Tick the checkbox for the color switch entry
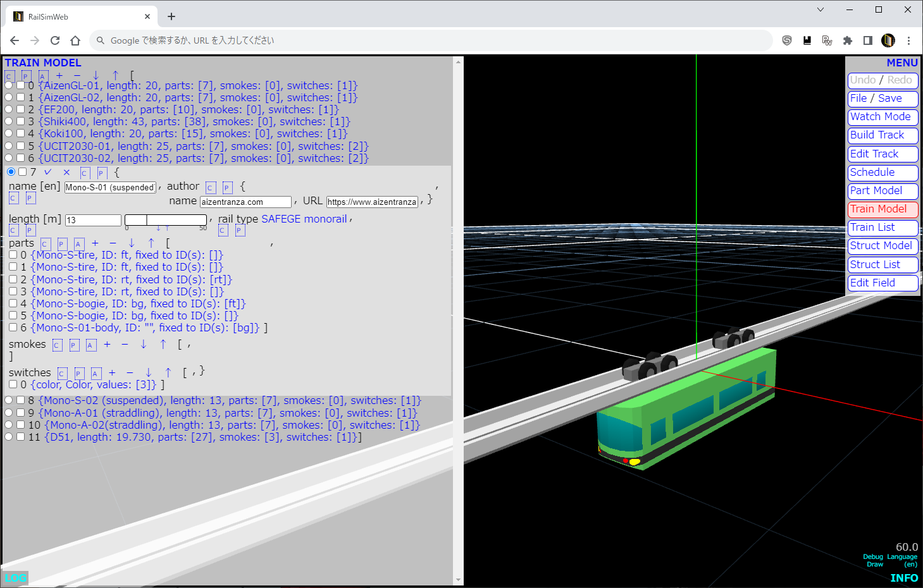Viewport: 923px width, 588px height. tap(13, 384)
